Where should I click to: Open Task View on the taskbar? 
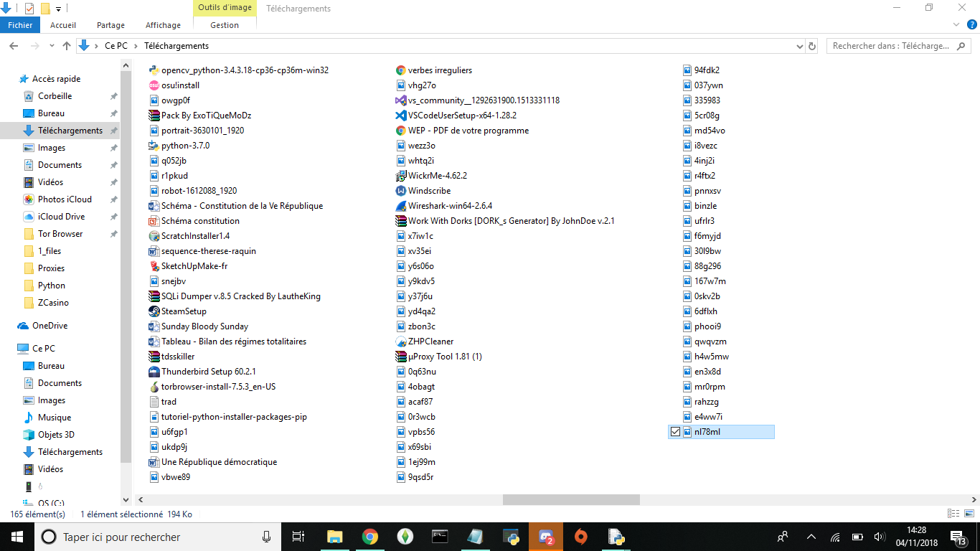pos(298,537)
